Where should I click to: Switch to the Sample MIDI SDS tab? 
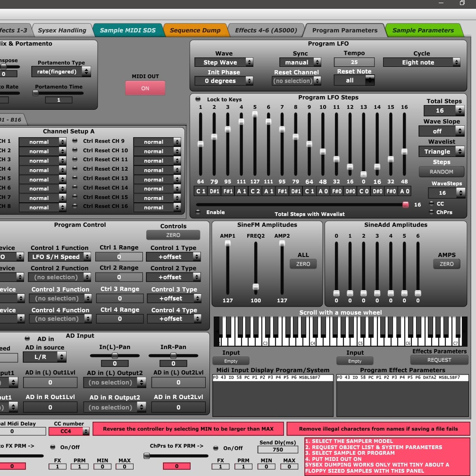pyautogui.click(x=128, y=30)
